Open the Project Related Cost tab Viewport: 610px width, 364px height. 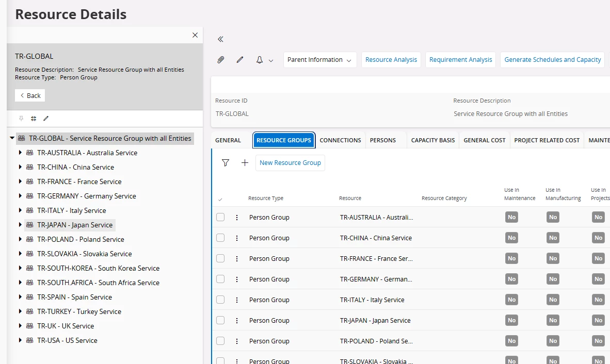[547, 140]
